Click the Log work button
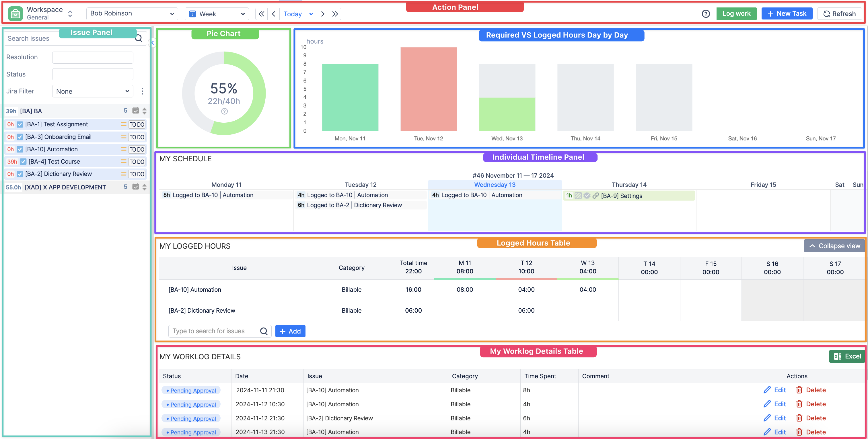The width and height of the screenshot is (868, 439). tap(736, 13)
